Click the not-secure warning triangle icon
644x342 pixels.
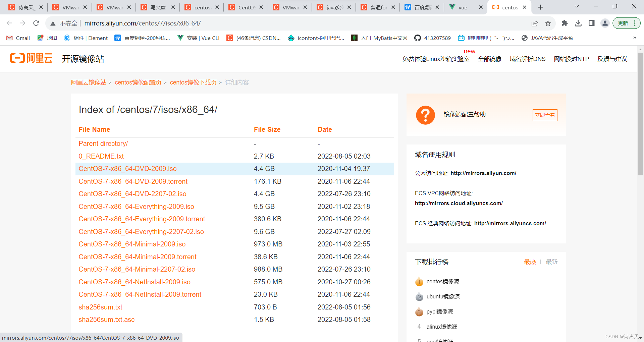[53, 23]
